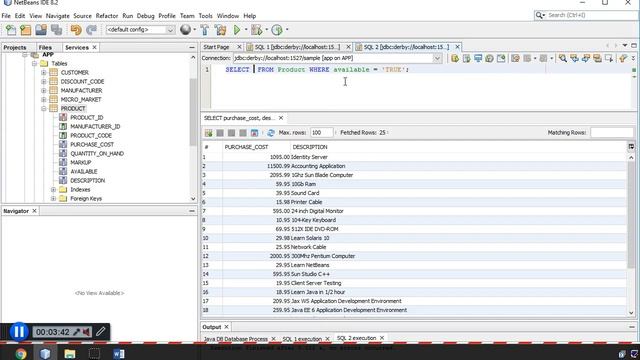Click Refresh Records icon in results toolbar
The height and width of the screenshot is (360, 640).
(271, 133)
